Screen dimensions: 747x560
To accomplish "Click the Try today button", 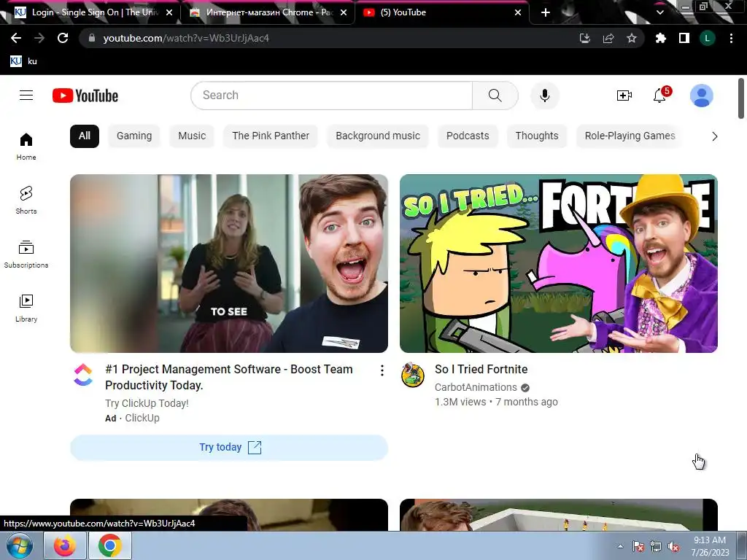I will coord(229,448).
